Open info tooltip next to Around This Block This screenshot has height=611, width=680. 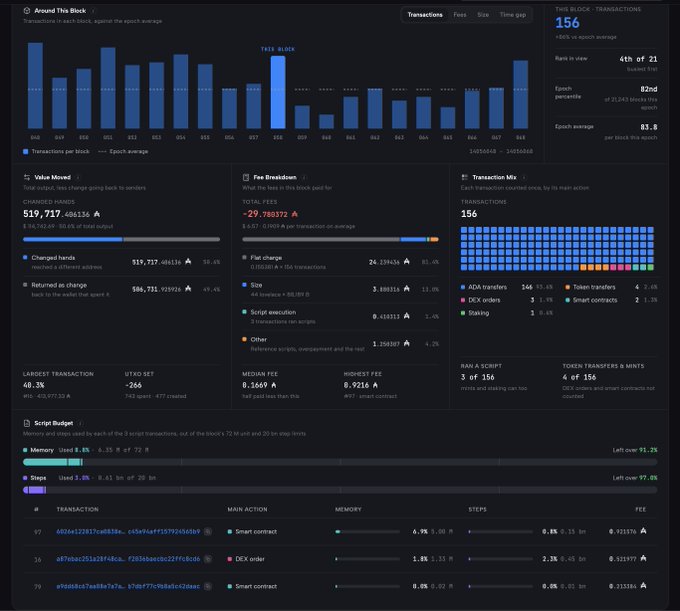pyautogui.click(x=93, y=10)
